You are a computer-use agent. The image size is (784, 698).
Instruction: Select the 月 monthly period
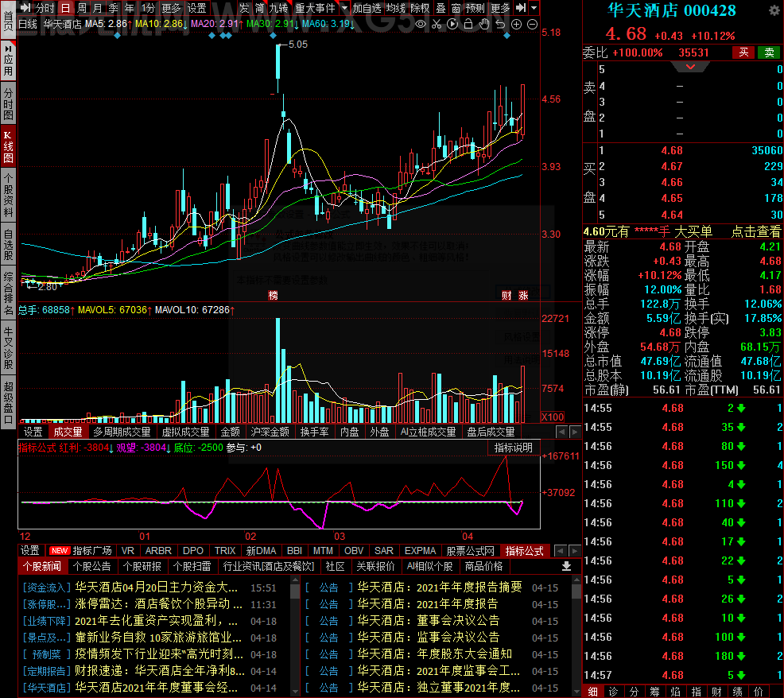click(x=98, y=8)
